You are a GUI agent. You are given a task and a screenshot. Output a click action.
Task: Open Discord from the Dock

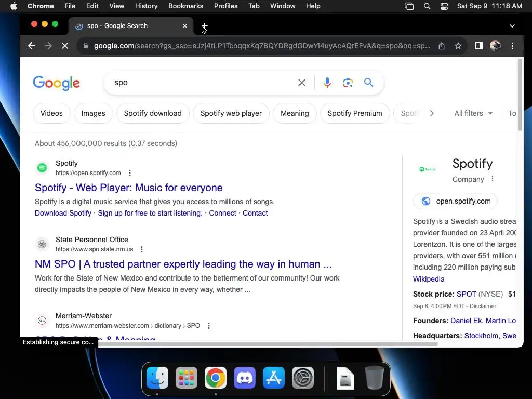[245, 378]
